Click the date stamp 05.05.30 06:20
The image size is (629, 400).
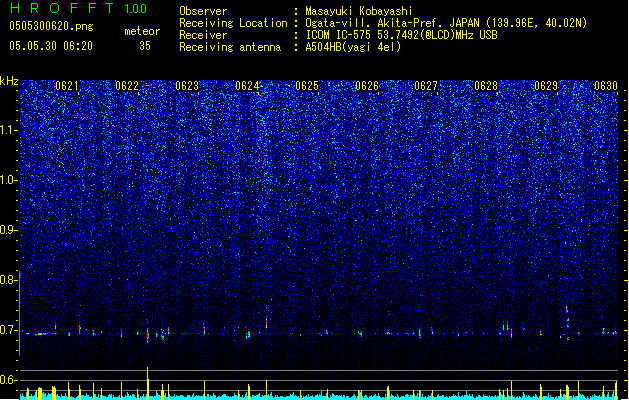point(51,46)
